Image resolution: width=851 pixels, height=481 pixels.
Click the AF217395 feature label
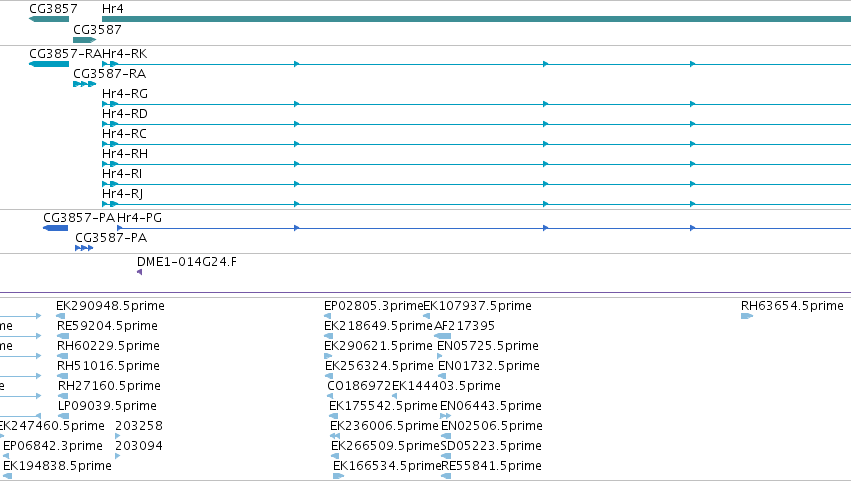point(465,326)
